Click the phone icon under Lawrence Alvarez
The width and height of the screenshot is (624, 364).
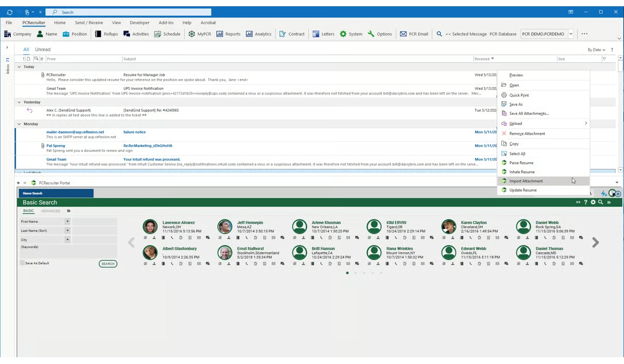(172, 238)
